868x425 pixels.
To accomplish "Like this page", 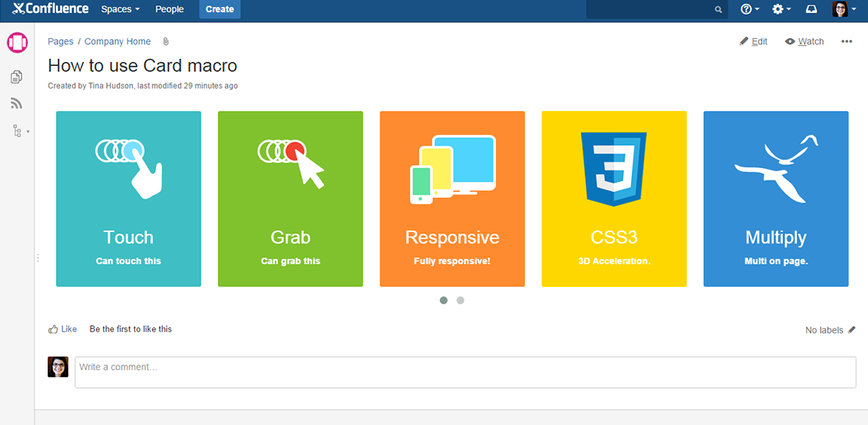I will [63, 329].
